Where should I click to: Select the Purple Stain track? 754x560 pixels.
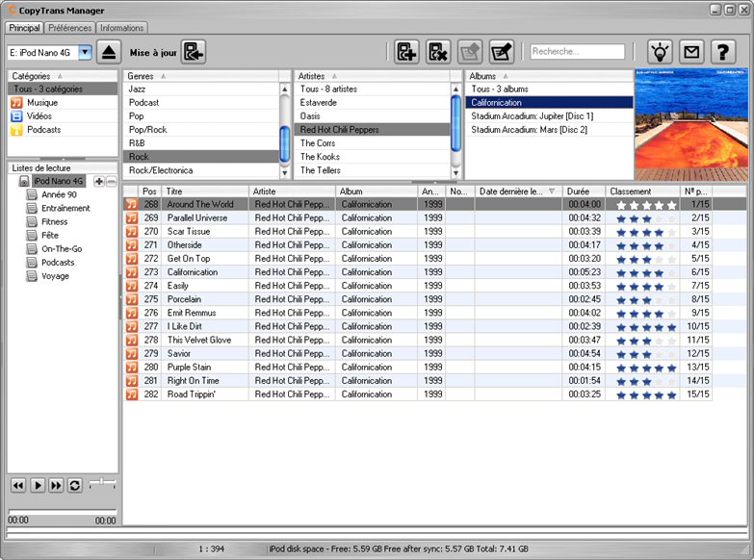click(x=418, y=368)
